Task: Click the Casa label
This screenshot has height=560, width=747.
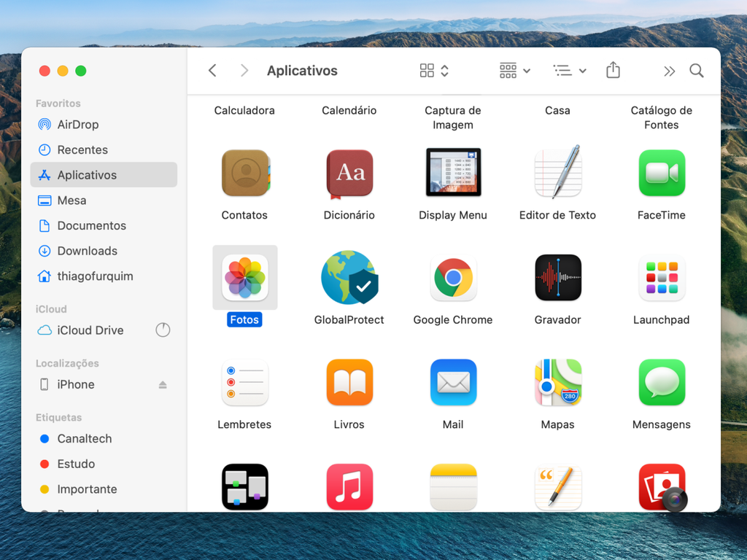Action: 557,111
